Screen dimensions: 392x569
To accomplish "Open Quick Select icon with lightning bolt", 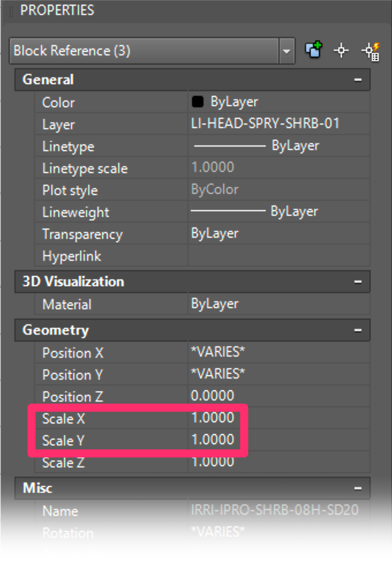I will pyautogui.click(x=371, y=51).
